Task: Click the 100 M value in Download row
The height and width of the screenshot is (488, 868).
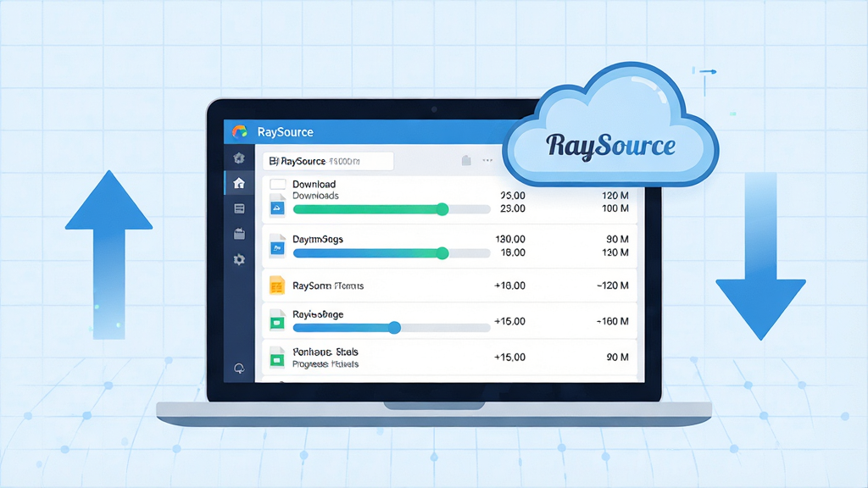Action: click(615, 208)
